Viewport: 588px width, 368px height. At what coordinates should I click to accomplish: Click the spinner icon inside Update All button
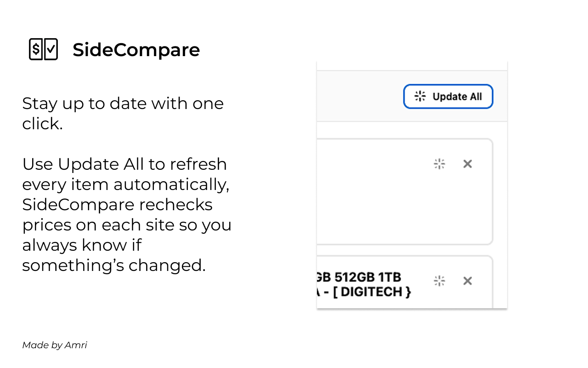point(420,96)
